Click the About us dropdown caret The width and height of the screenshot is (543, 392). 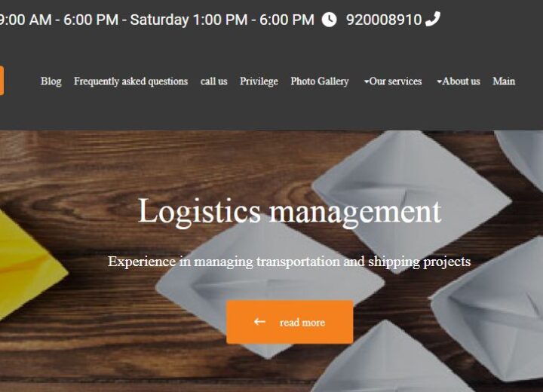(x=439, y=82)
